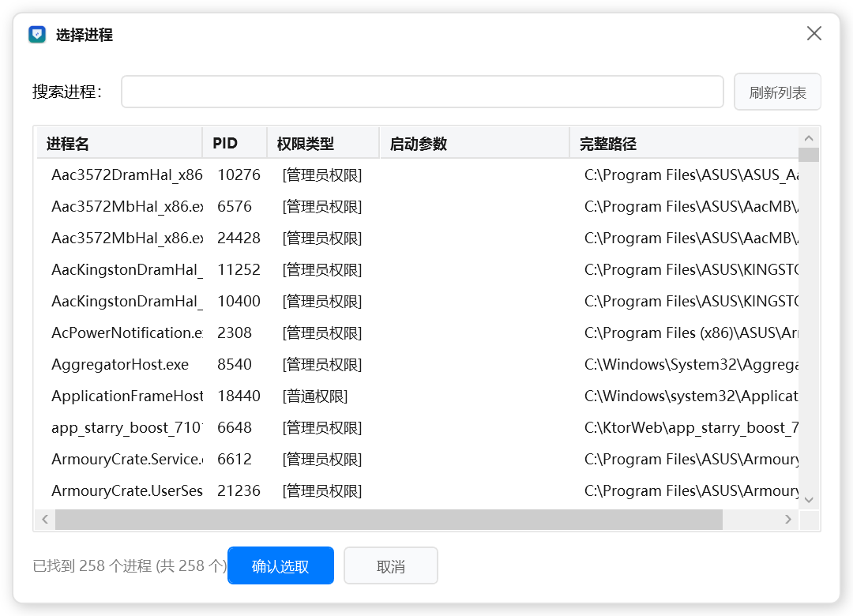853x616 pixels.
Task: Click the PID 21236 cell
Action: [239, 490]
